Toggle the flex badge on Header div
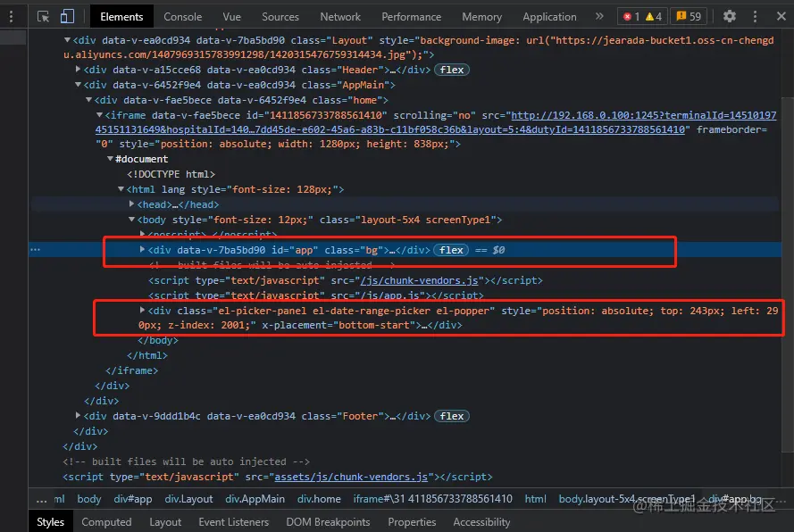This screenshot has height=532, width=794. click(452, 70)
